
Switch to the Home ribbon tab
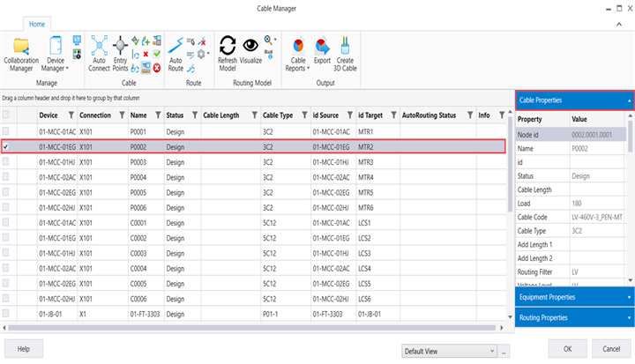(37, 25)
